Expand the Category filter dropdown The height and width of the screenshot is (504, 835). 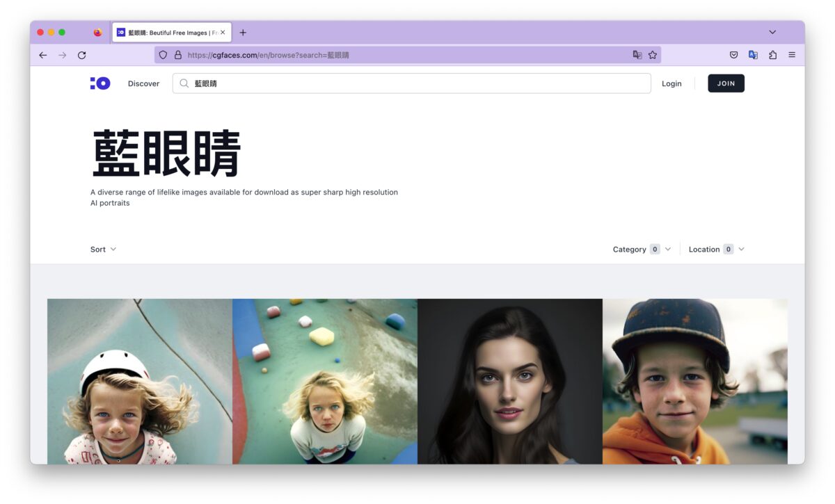coord(642,250)
